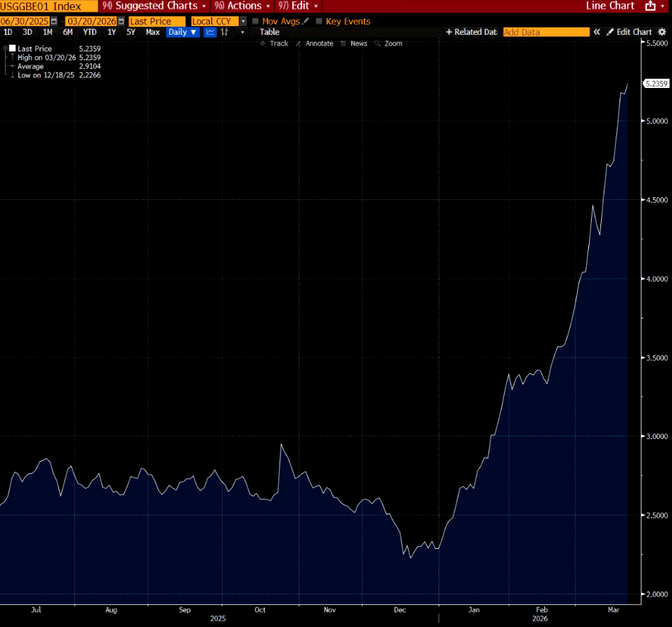Click the Edit Chart button
Image resolution: width=672 pixels, height=627 pixels.
click(629, 32)
